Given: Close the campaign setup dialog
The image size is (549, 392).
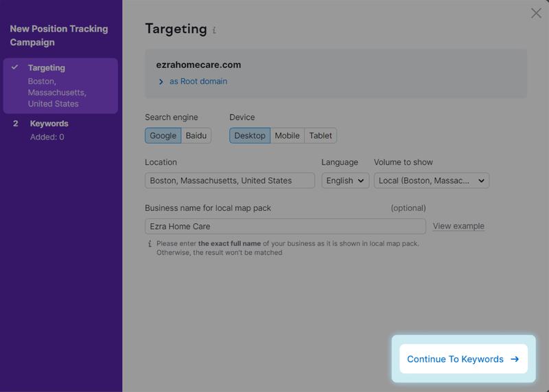Looking at the screenshot, I should pos(536,13).
